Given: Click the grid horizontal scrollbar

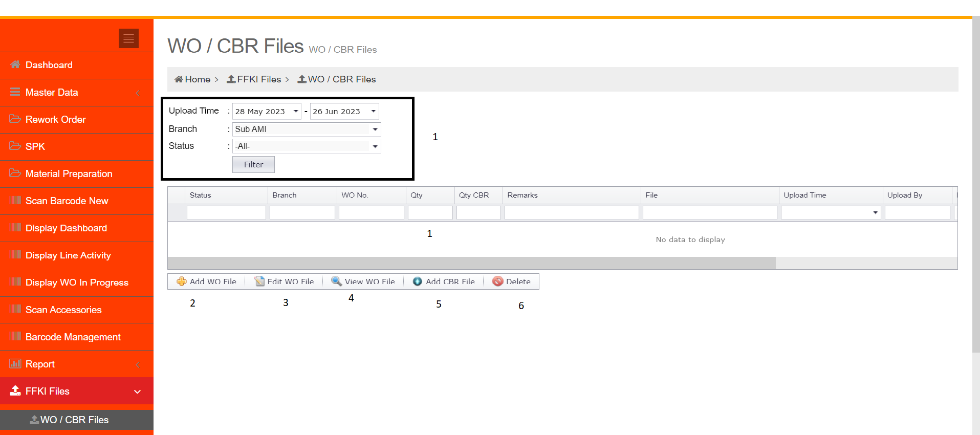Looking at the screenshot, I should point(471,263).
